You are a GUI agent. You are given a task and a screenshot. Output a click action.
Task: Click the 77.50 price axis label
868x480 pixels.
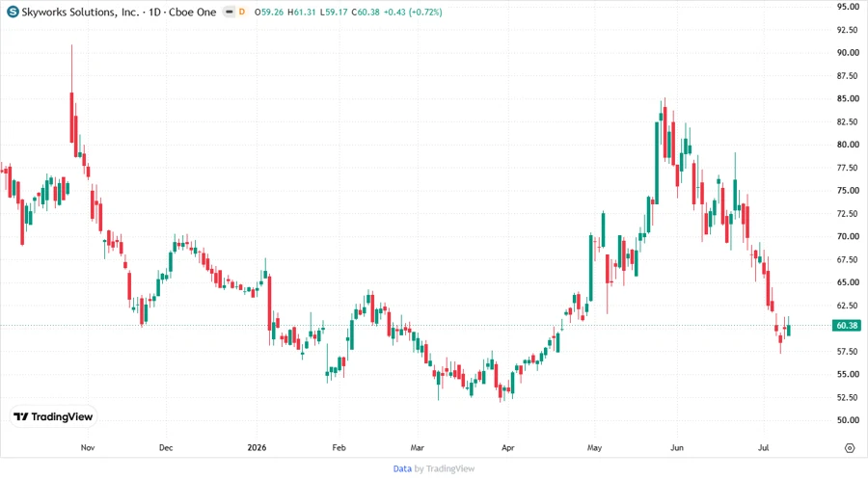(848, 168)
